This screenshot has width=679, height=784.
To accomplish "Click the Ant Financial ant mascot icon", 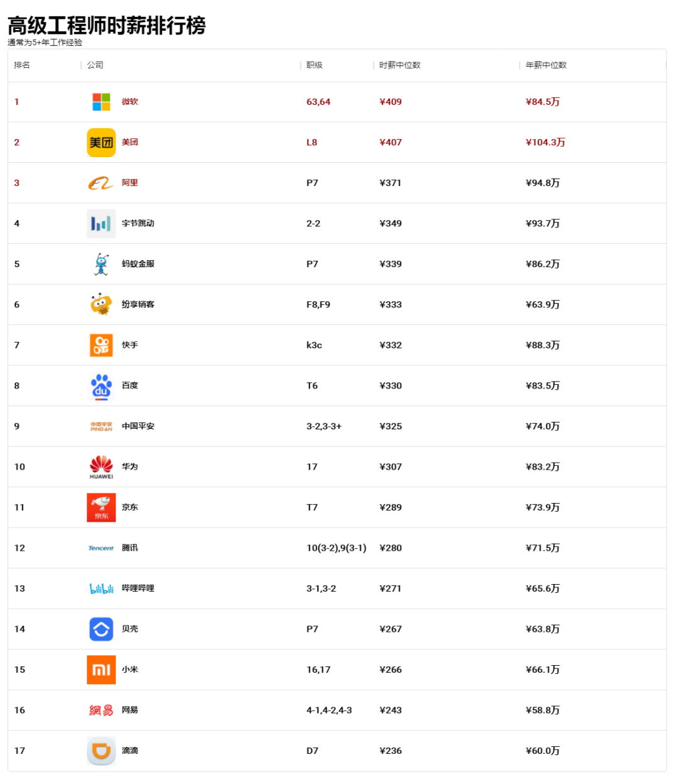I will tap(101, 264).
